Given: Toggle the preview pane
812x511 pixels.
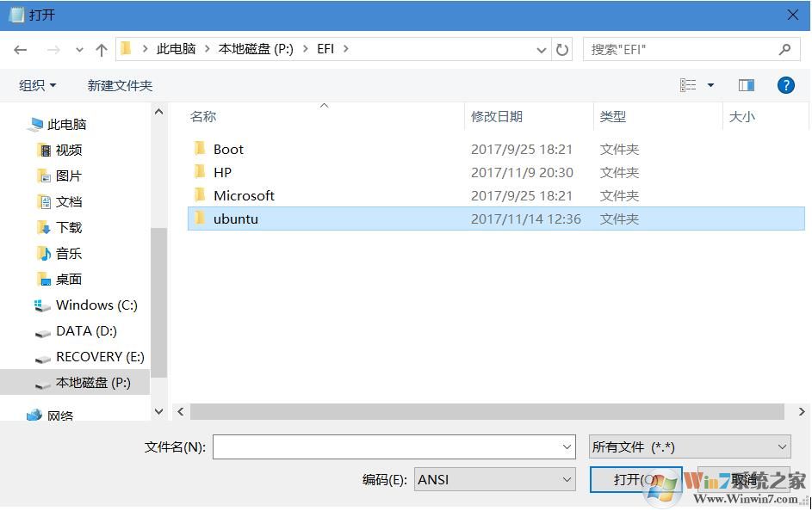Looking at the screenshot, I should [x=747, y=85].
